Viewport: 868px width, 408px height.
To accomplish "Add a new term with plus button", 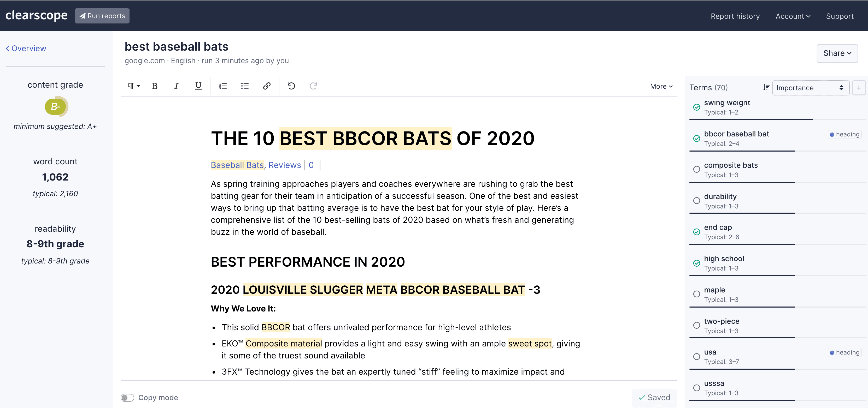I will [859, 88].
